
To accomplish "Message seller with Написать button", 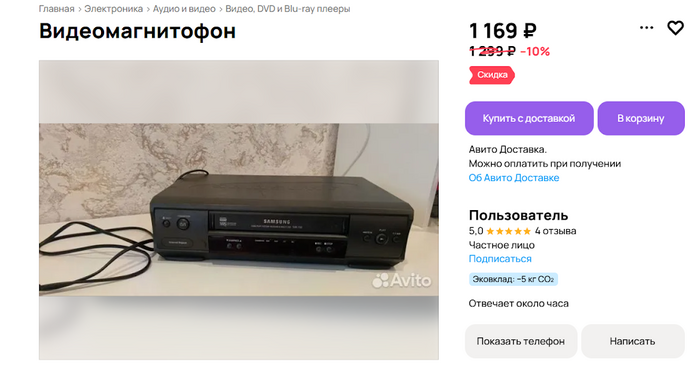I will (x=633, y=341).
